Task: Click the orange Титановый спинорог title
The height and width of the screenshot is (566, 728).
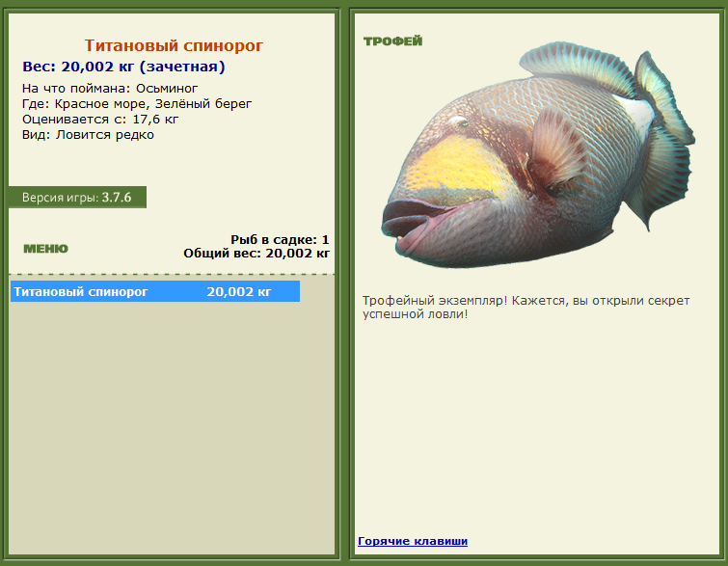Action: tap(174, 45)
